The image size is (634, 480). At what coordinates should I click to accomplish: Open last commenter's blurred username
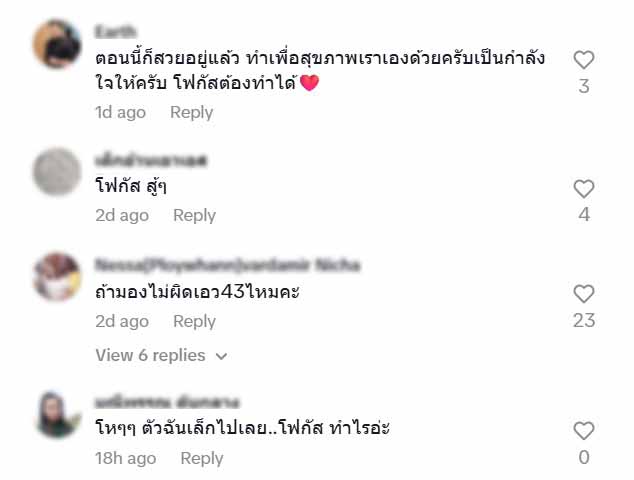167,402
